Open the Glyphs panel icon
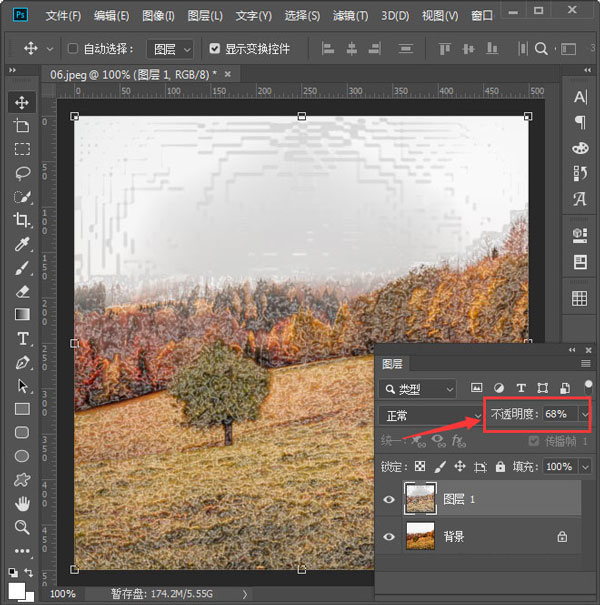The width and height of the screenshot is (600, 605). tap(580, 199)
